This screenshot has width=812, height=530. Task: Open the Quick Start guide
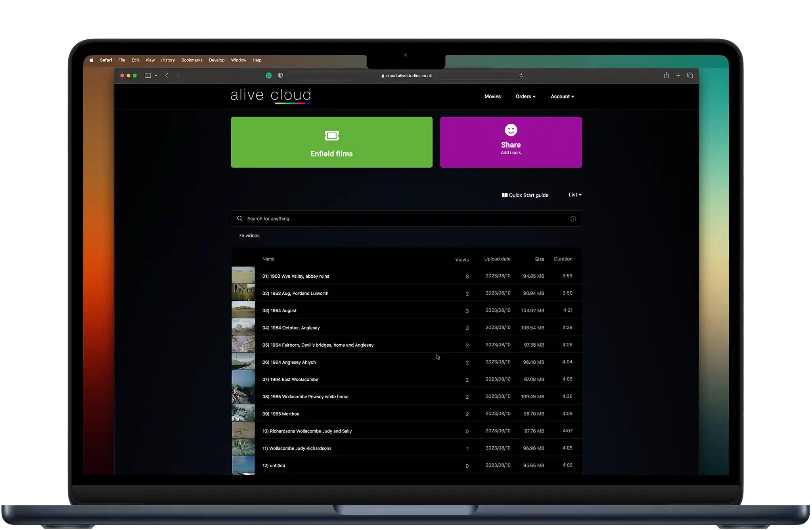[x=525, y=195]
